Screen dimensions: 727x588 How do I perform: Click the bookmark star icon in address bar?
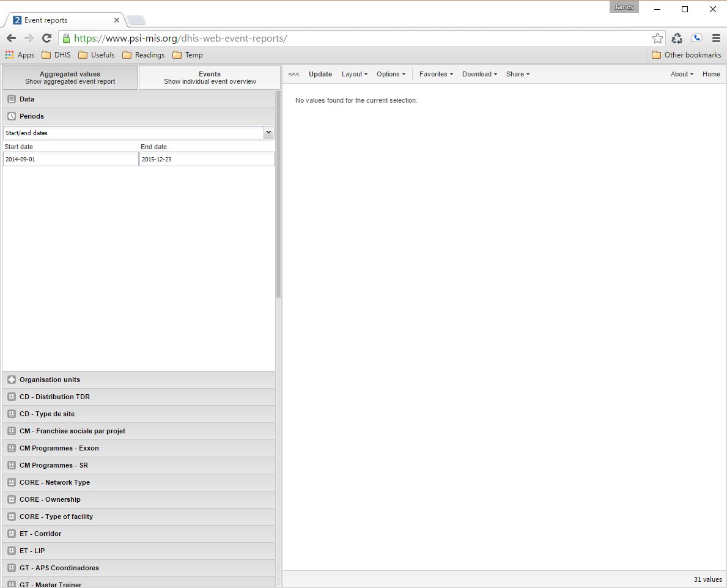click(x=657, y=39)
